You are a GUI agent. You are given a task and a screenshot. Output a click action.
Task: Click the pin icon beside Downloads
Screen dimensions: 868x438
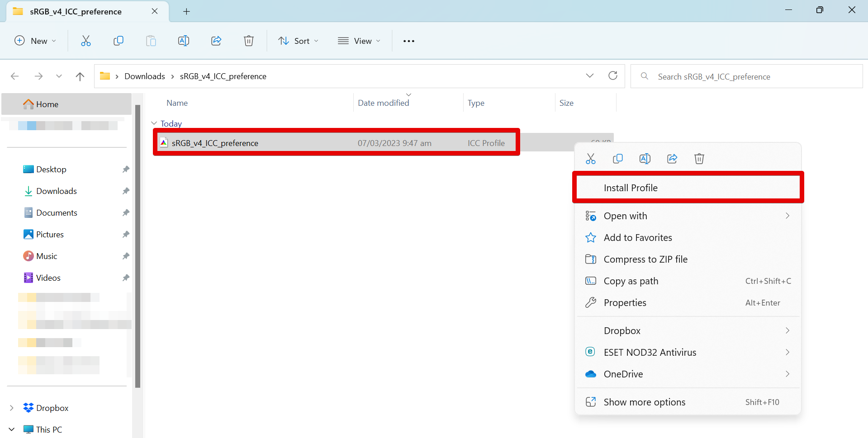(x=126, y=191)
